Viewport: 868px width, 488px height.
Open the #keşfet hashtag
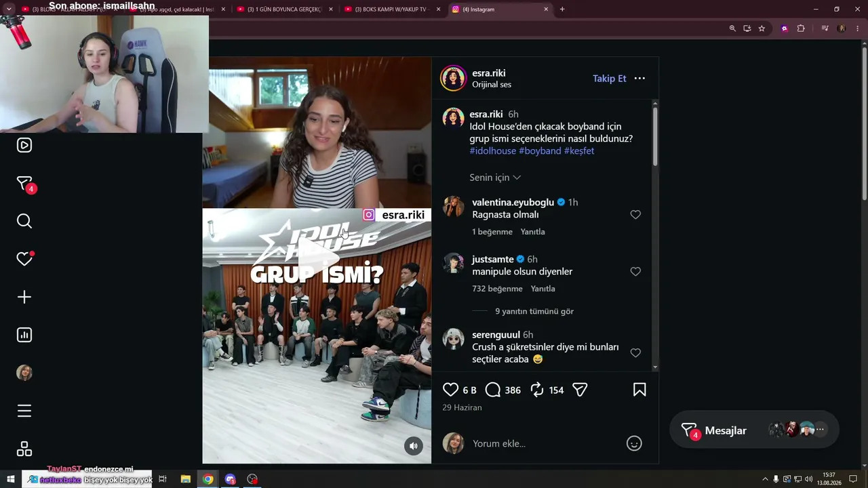[x=579, y=151]
